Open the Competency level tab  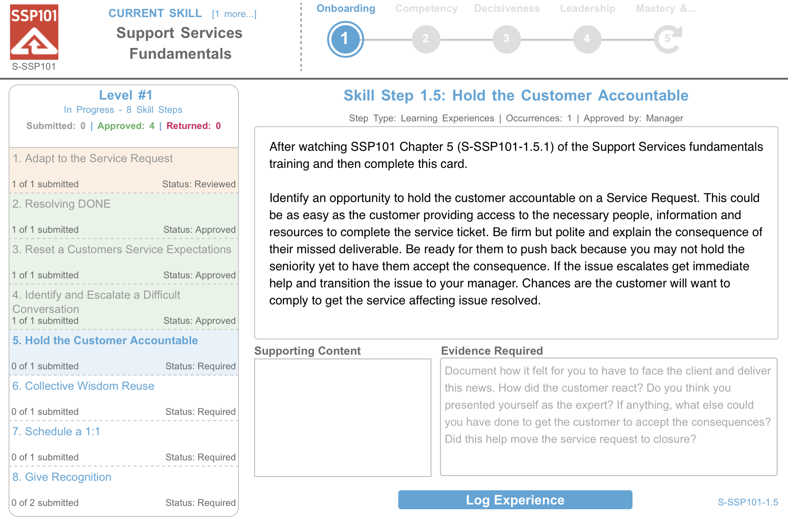[x=426, y=9]
